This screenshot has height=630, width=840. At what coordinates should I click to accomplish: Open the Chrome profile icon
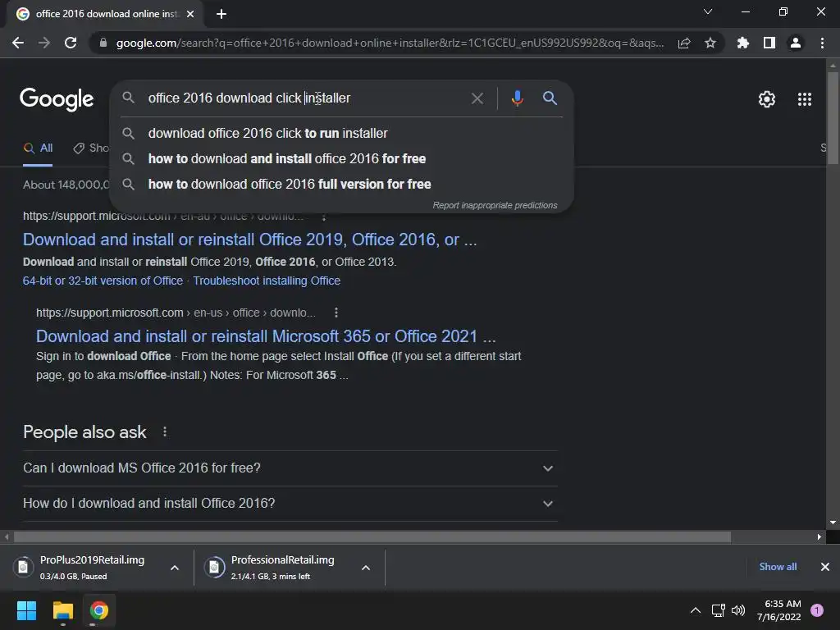(796, 43)
